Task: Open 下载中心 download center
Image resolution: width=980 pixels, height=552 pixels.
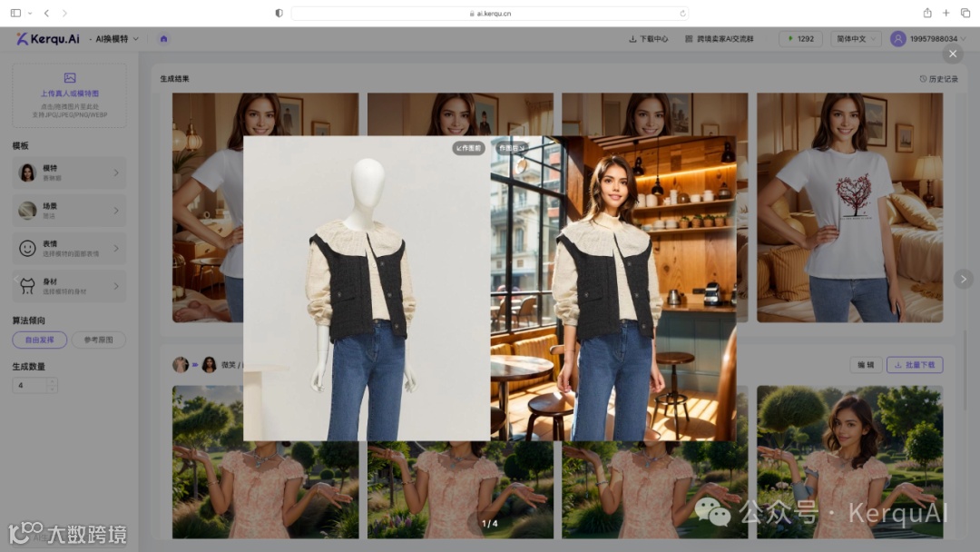Action: click(648, 39)
